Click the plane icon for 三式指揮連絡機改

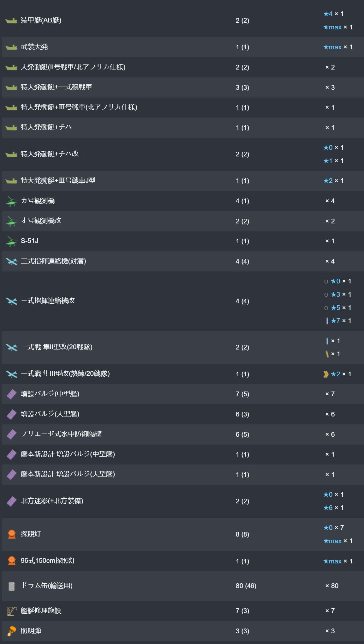pyautogui.click(x=11, y=301)
